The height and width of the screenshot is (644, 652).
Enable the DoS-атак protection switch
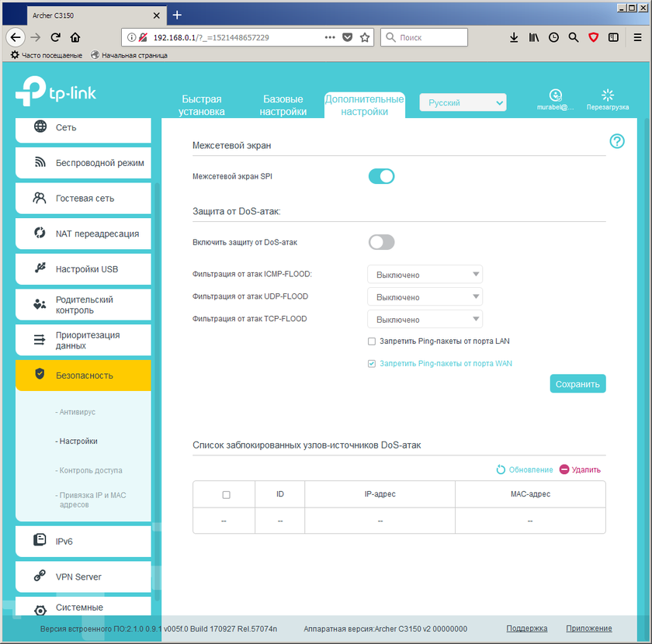(x=381, y=242)
